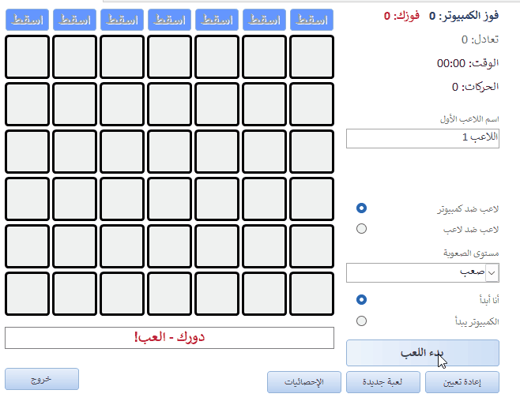Drop a piece in the third column from left
This screenshot has height=420, width=520.
click(x=122, y=21)
